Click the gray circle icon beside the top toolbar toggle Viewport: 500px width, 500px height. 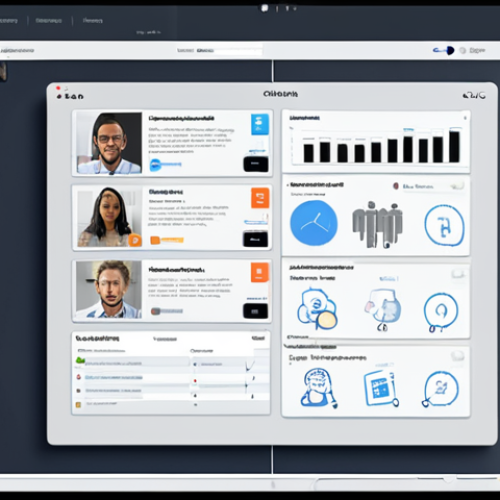(x=463, y=50)
